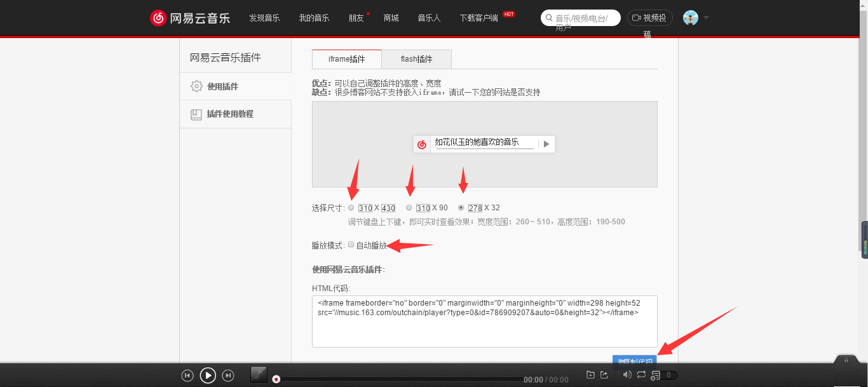Click the 视频投稿 button
The width and height of the screenshot is (868, 387).
pyautogui.click(x=650, y=18)
